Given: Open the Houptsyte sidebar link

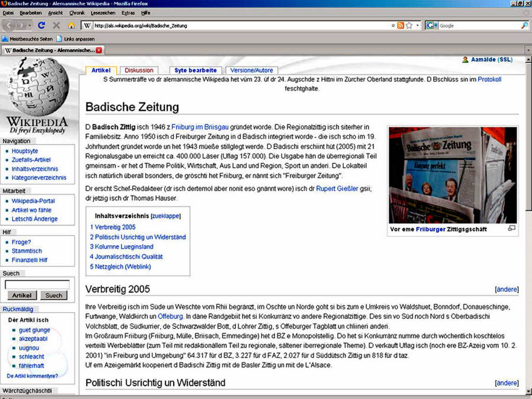Looking at the screenshot, I should [x=25, y=151].
